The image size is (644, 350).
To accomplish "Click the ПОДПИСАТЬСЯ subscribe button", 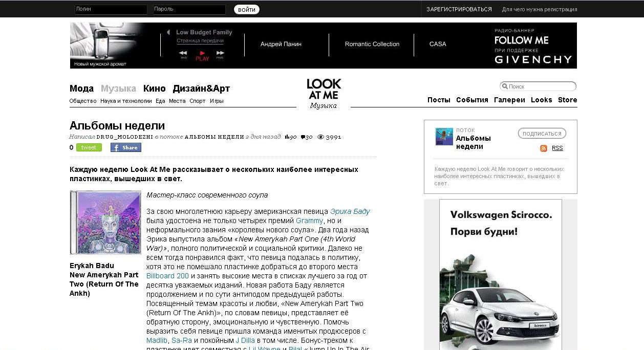I will click(542, 134).
